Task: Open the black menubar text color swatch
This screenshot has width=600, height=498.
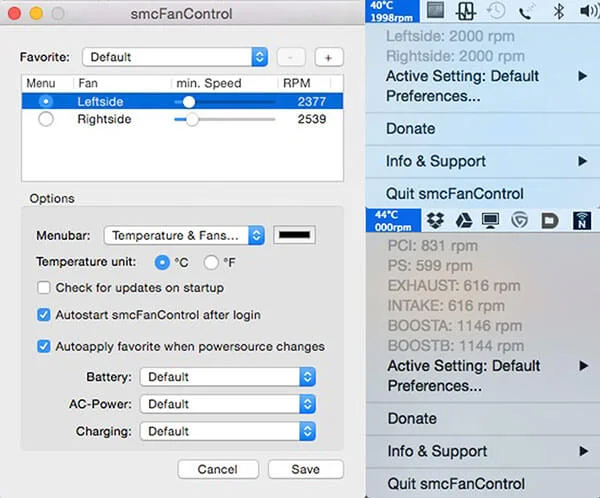Action: point(294,235)
